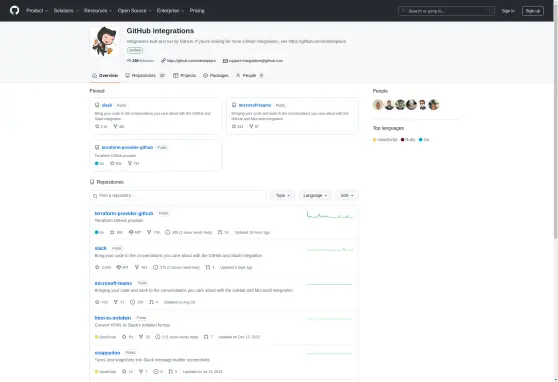The image size is (558, 382).
Task: Expand the Resources menu
Action: [x=98, y=11]
